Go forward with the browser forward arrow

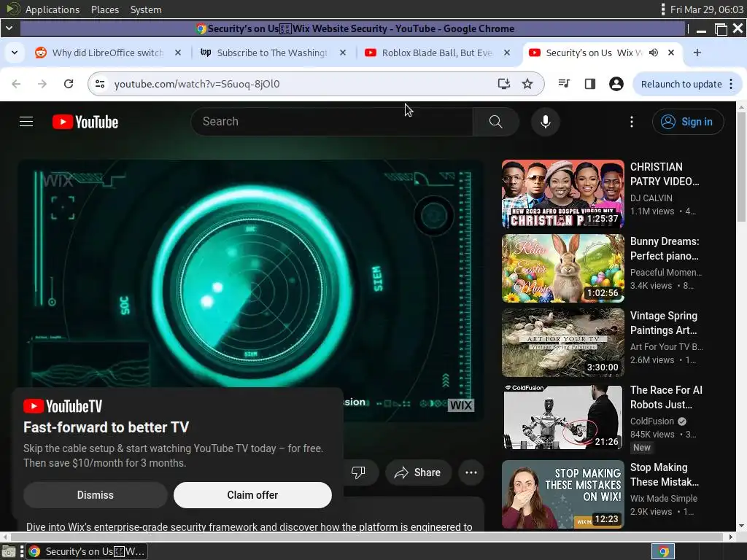(x=42, y=84)
